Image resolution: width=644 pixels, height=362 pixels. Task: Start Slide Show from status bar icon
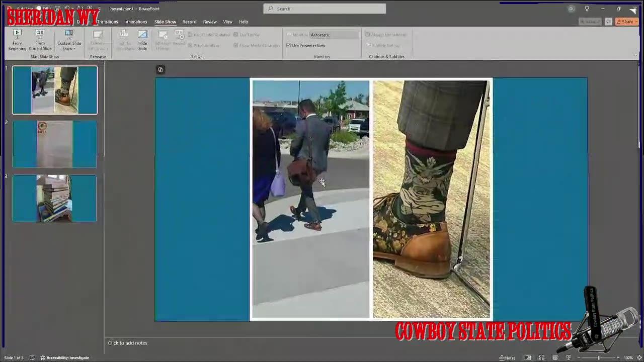pos(569,357)
